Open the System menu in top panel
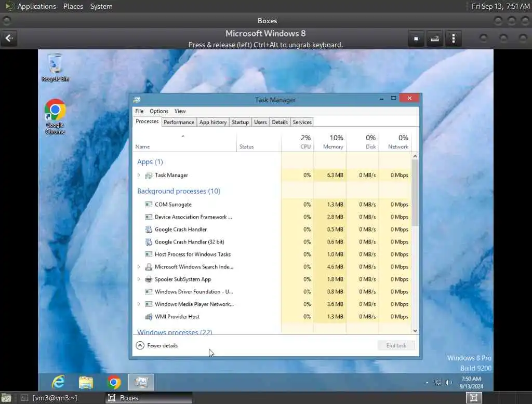The height and width of the screenshot is (404, 532). click(x=101, y=6)
